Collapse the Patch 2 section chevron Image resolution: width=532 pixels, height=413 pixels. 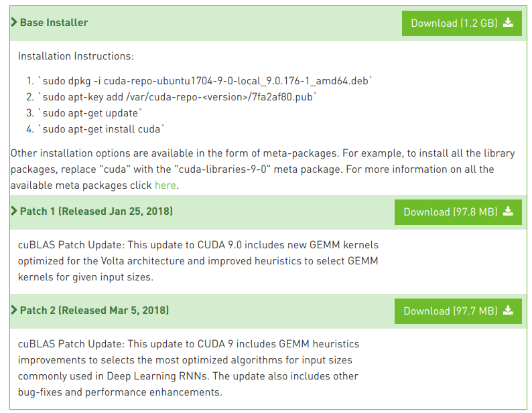click(x=14, y=311)
